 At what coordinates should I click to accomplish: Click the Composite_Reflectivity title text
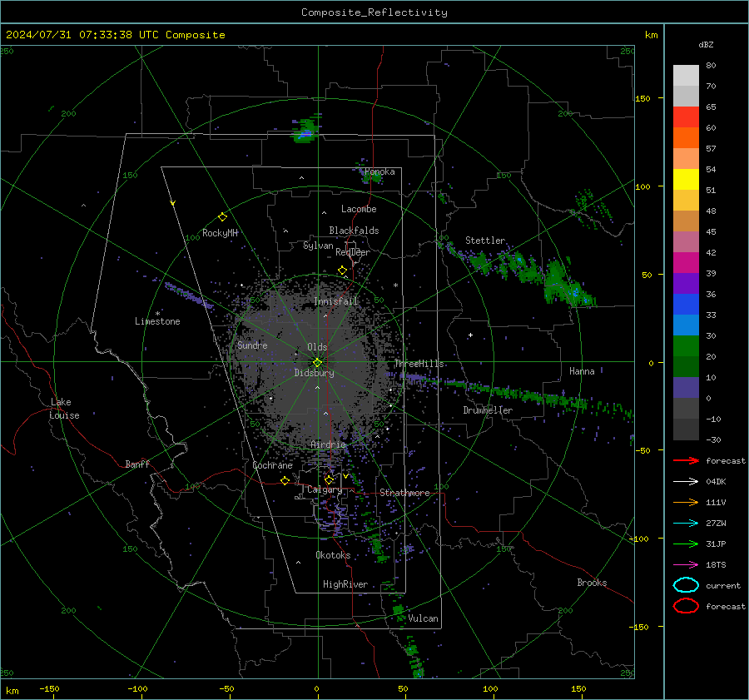tap(374, 12)
